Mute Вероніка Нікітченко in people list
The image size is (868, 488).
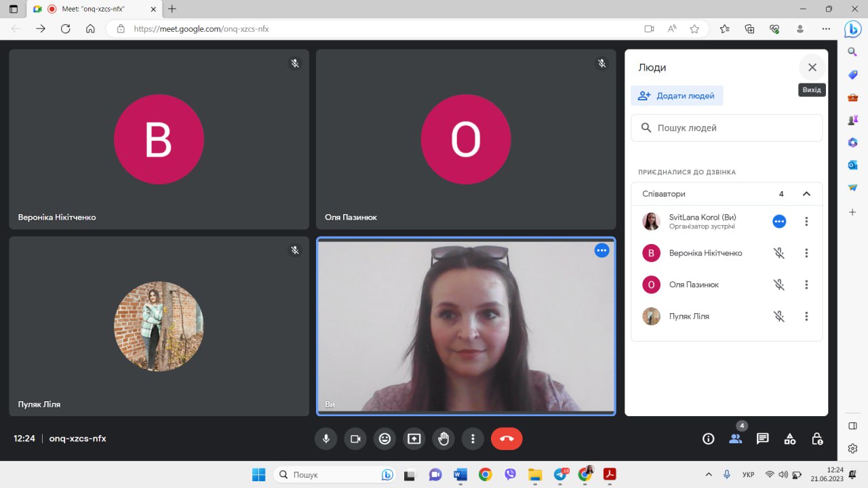(x=779, y=253)
